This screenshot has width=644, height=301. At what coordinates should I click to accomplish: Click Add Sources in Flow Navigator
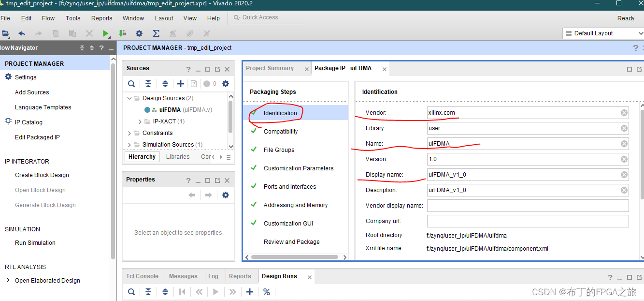32,92
